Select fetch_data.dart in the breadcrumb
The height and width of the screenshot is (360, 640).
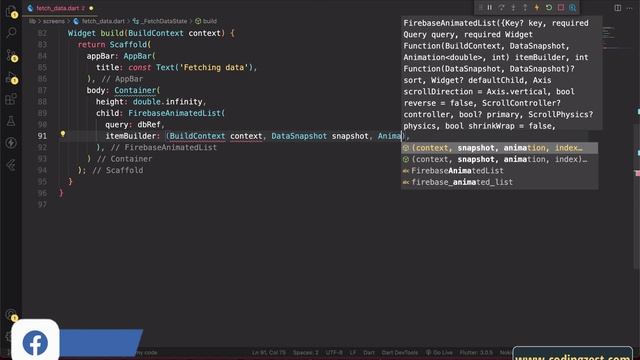coord(103,21)
